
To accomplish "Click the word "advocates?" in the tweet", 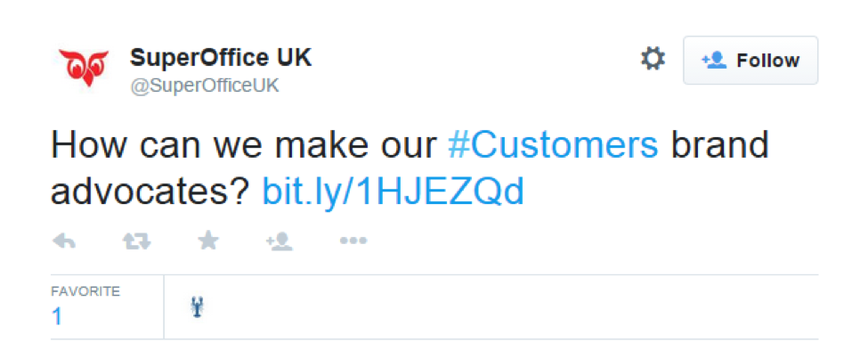I will coord(151,192).
